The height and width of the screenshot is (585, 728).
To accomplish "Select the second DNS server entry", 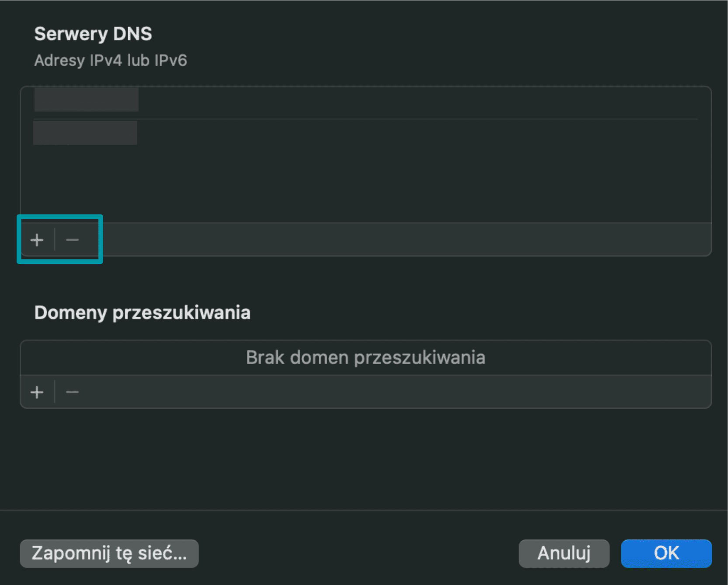I will click(x=85, y=133).
